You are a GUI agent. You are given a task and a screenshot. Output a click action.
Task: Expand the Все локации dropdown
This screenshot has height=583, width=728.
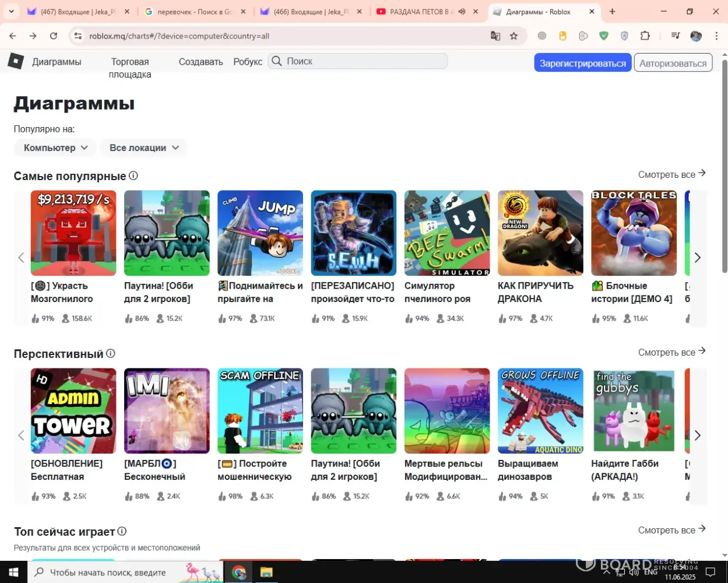143,148
